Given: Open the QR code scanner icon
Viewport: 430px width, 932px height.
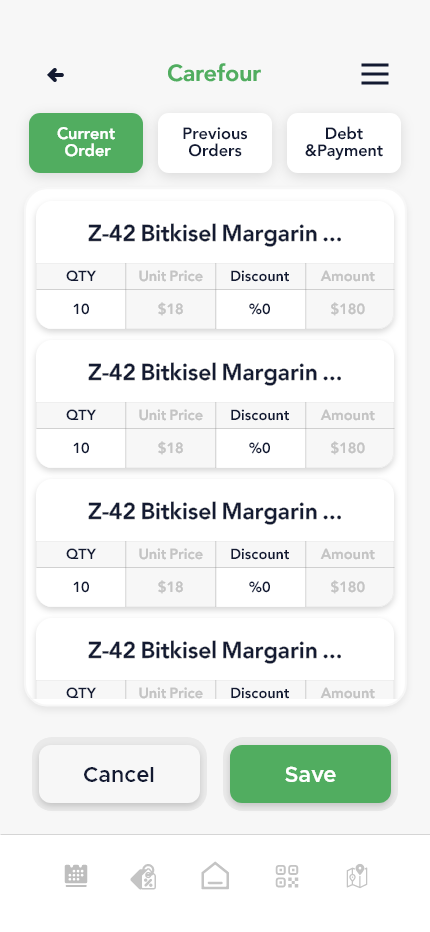Looking at the screenshot, I should (x=287, y=876).
